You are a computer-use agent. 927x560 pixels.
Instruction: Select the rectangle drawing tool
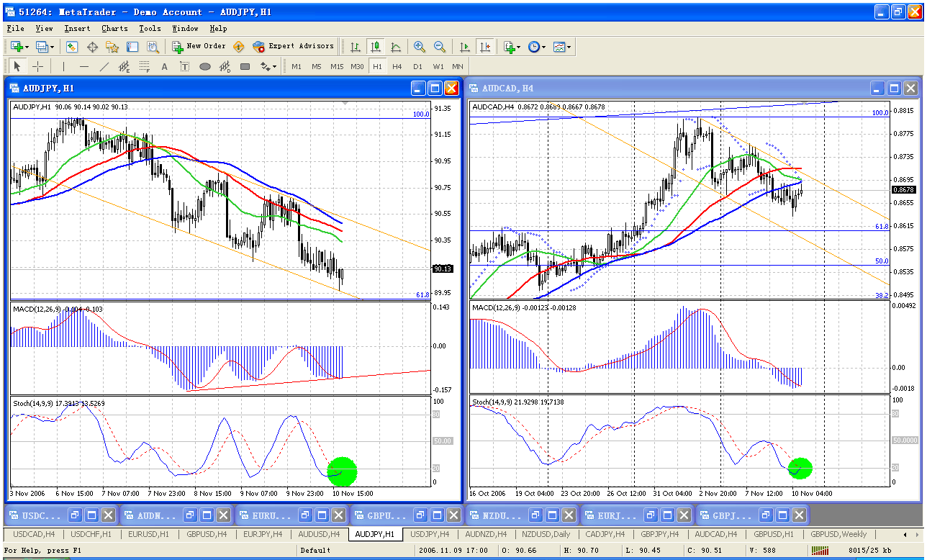[x=245, y=67]
